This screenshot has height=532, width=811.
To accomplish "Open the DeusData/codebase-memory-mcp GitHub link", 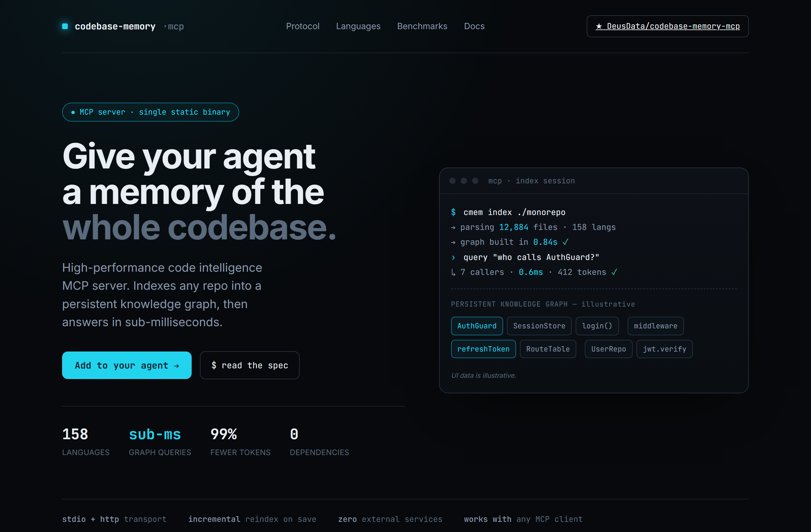I will [667, 26].
